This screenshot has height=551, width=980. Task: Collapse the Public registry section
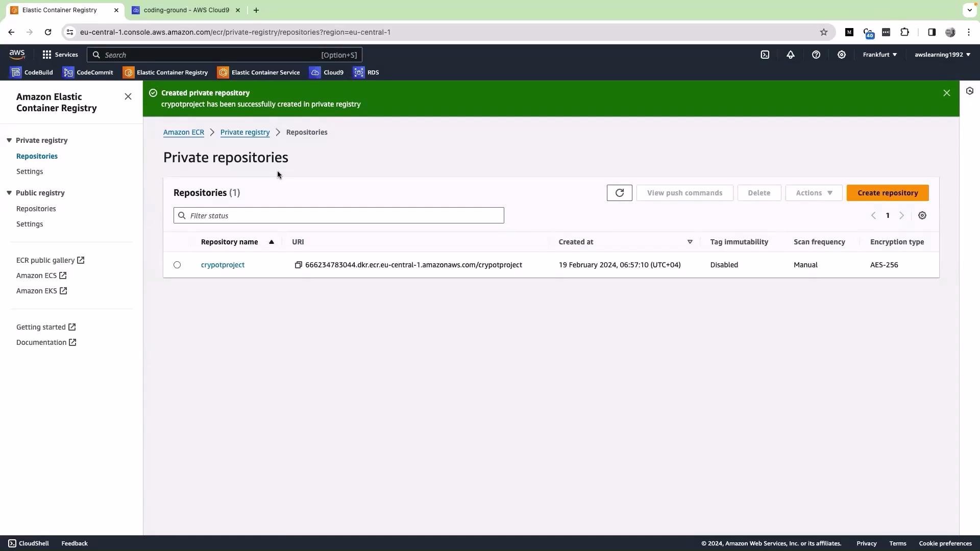tap(9, 193)
